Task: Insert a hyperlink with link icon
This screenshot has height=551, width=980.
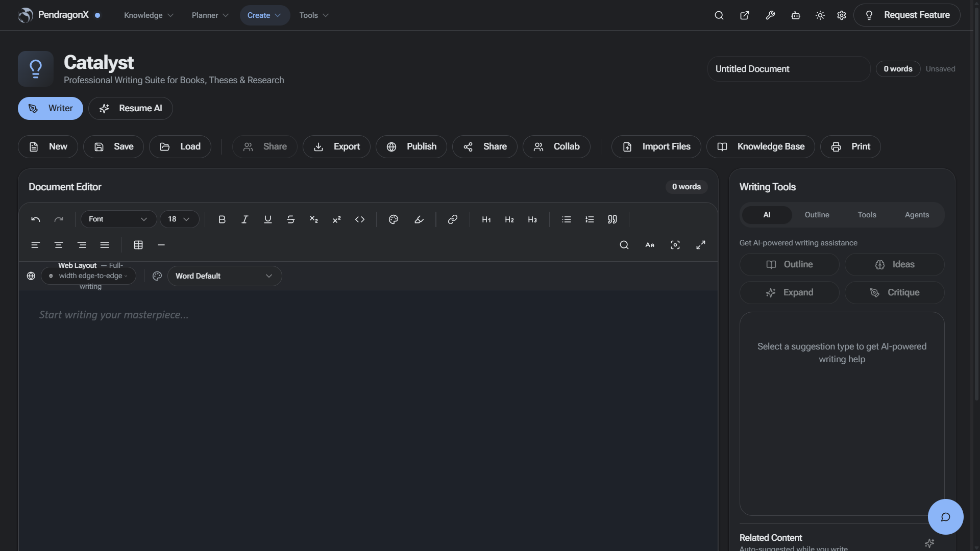Action: coord(452,219)
